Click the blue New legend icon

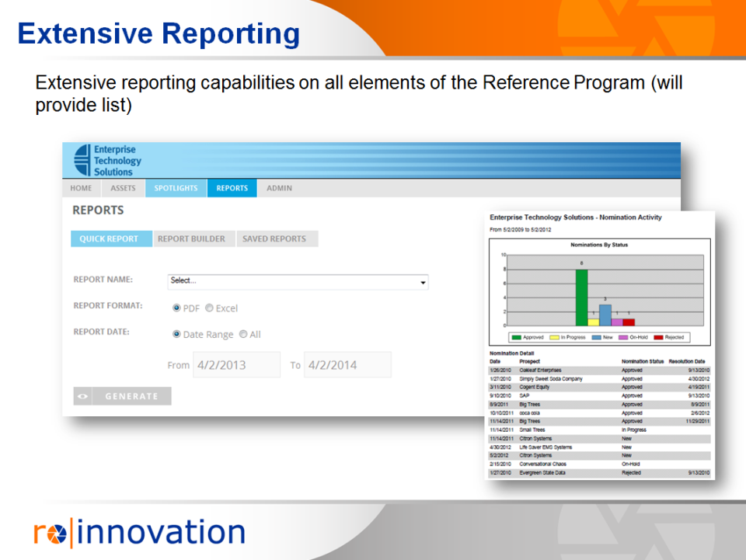point(595,336)
